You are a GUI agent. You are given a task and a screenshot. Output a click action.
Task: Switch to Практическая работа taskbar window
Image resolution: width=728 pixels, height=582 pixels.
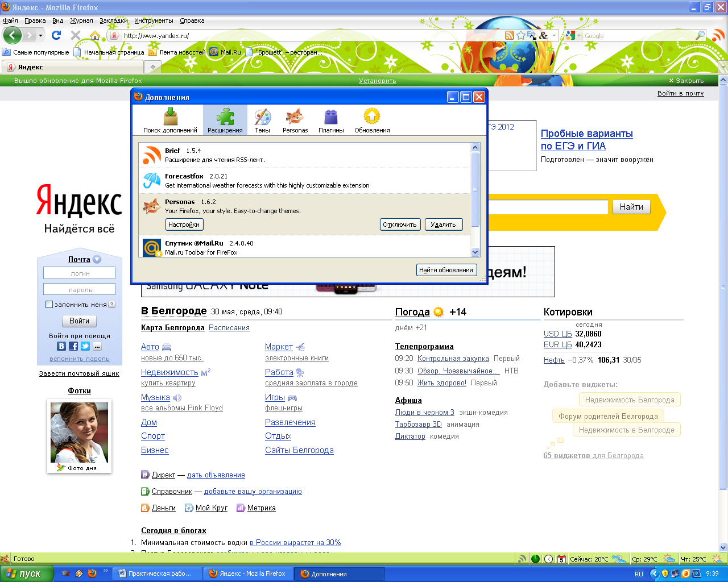157,573
